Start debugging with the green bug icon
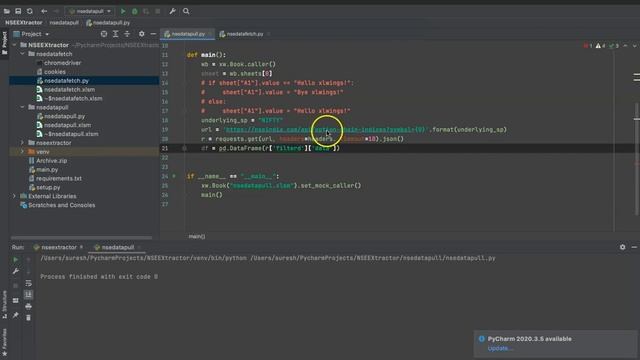The image size is (640, 360). point(135,11)
